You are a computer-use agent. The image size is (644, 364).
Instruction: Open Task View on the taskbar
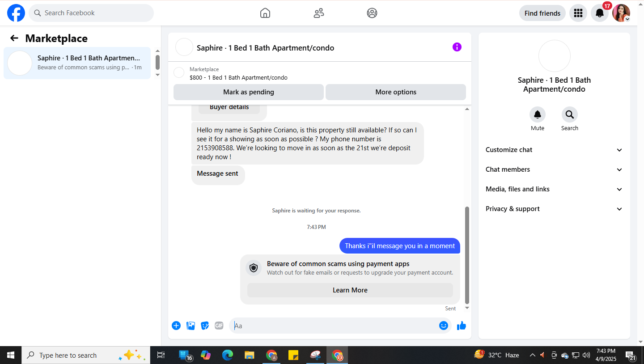pos(161,355)
